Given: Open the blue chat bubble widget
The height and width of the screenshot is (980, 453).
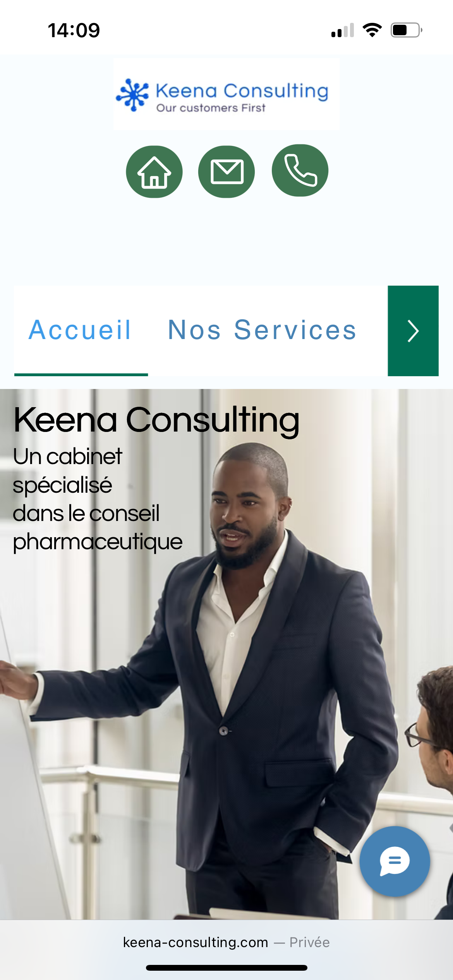Looking at the screenshot, I should point(395,861).
